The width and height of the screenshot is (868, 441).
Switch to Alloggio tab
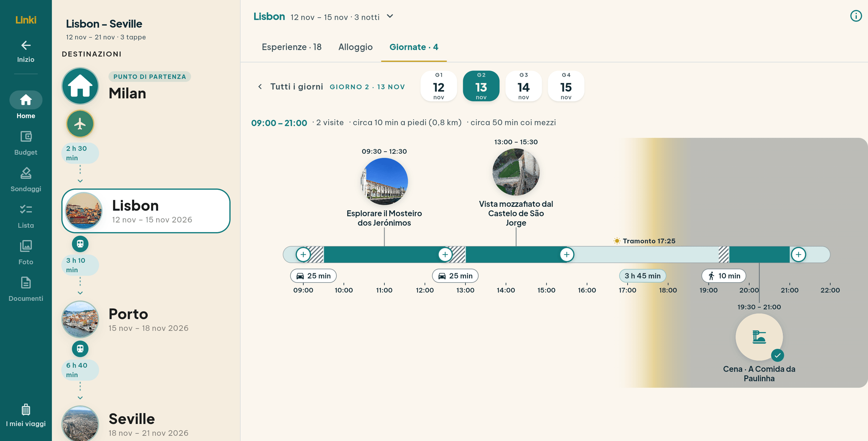coord(355,47)
